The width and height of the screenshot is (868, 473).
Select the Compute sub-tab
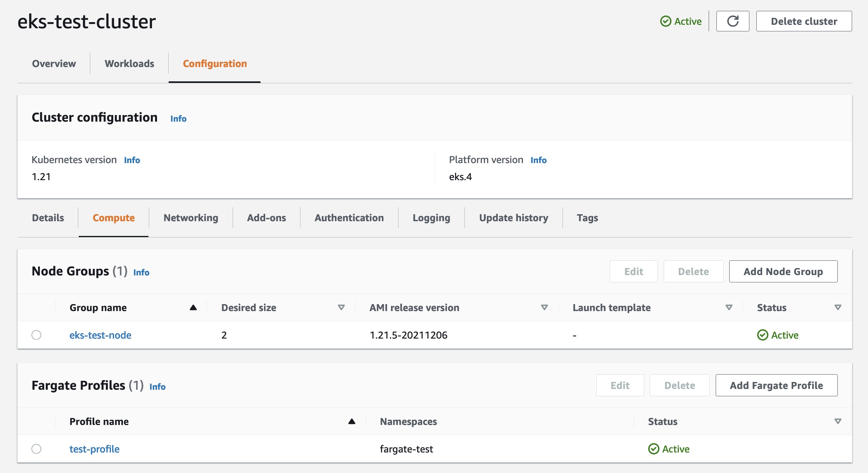[x=114, y=218]
